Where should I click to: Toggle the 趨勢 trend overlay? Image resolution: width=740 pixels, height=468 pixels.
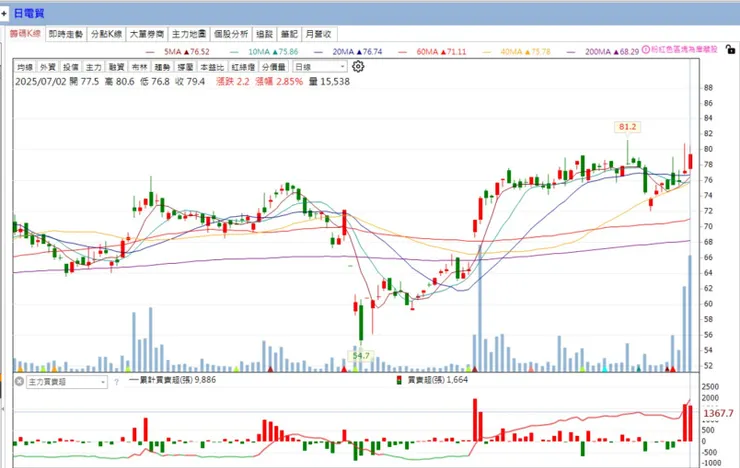162,67
